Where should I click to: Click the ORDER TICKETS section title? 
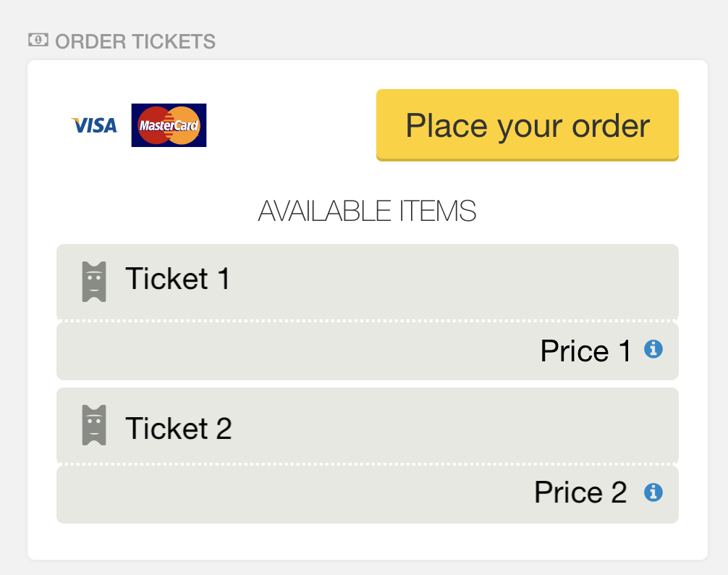pyautogui.click(x=135, y=41)
